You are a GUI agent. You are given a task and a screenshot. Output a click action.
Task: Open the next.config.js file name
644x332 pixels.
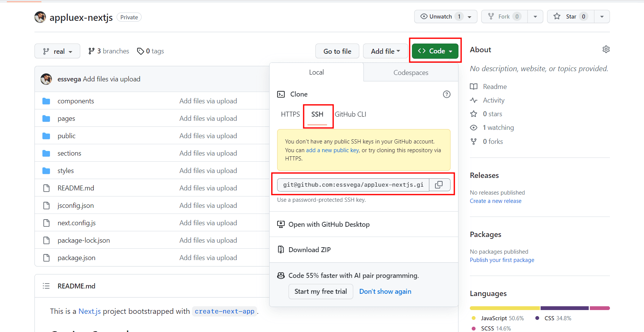(76, 223)
